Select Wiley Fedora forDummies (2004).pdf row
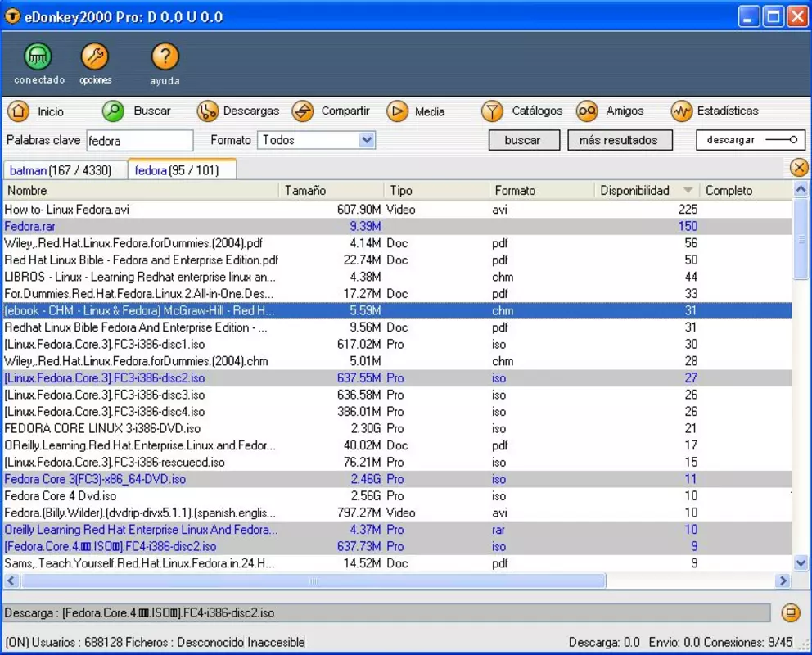The width and height of the screenshot is (812, 655). click(x=398, y=243)
